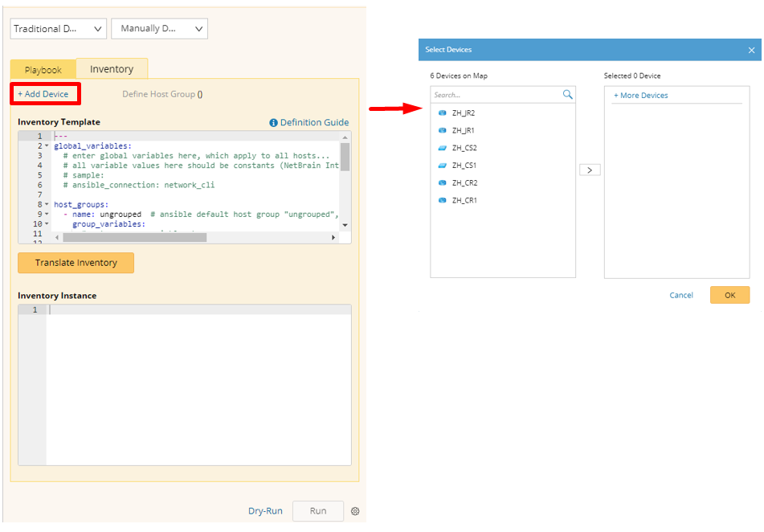Select the ZH_CR1 device name
This screenshot has height=532, width=764.
point(464,200)
